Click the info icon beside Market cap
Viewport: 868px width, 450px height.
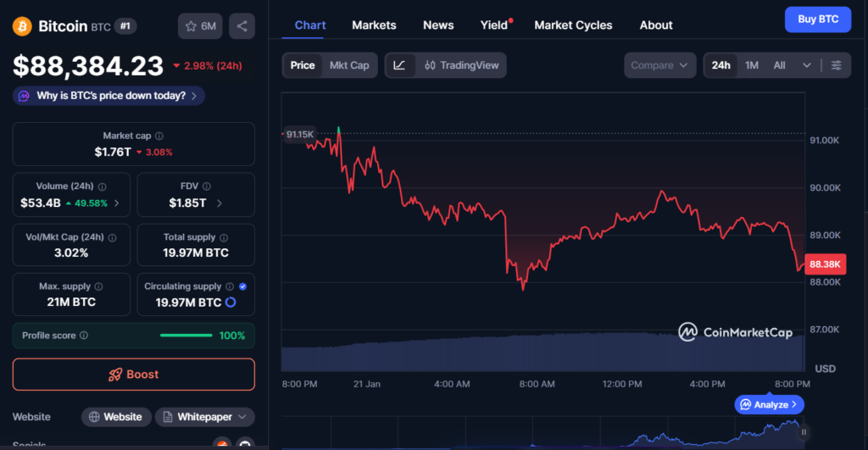(x=159, y=136)
